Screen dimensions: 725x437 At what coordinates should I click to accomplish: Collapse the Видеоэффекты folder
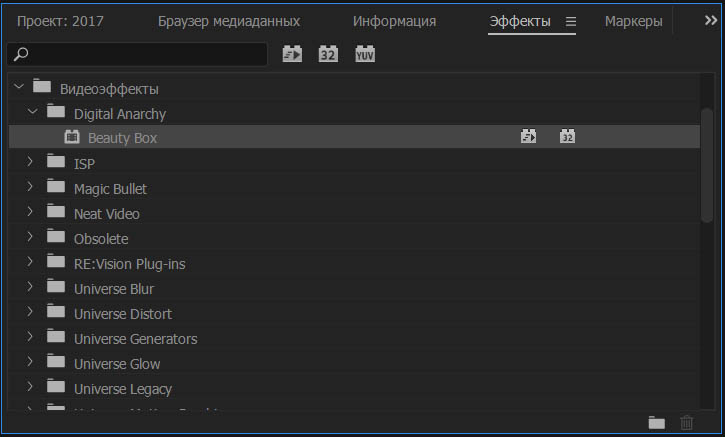point(19,86)
